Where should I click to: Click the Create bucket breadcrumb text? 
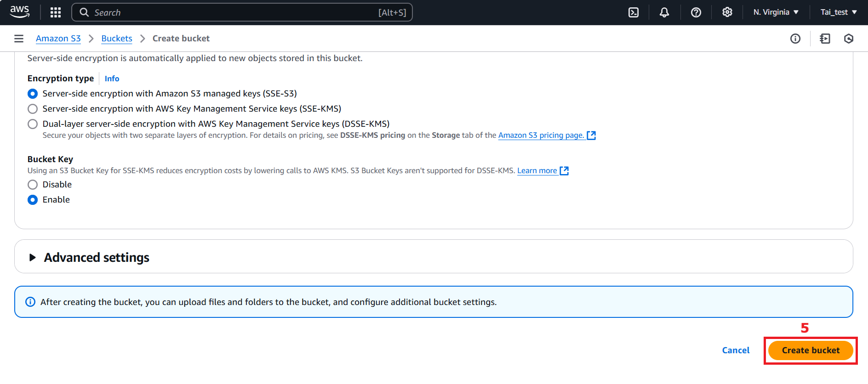click(181, 39)
